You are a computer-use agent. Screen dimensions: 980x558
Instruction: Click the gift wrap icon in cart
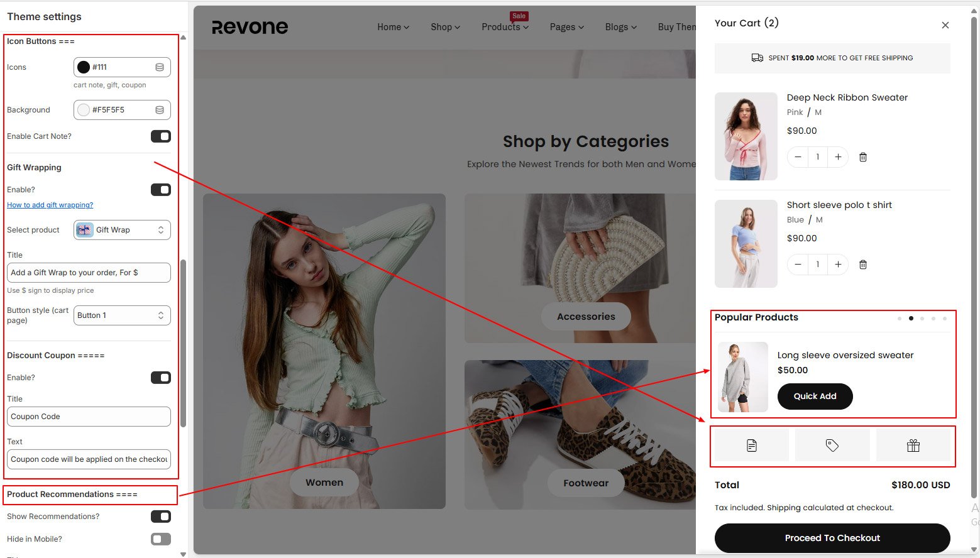click(x=913, y=446)
